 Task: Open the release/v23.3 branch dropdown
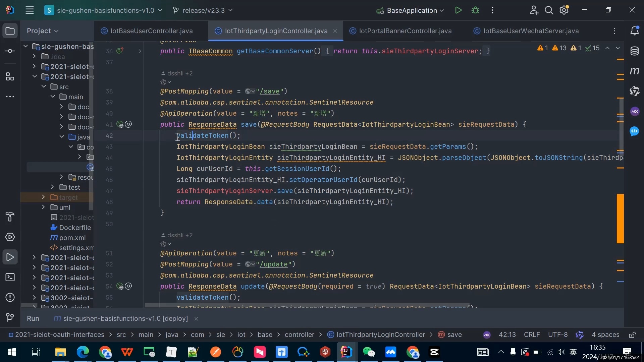pos(203,10)
